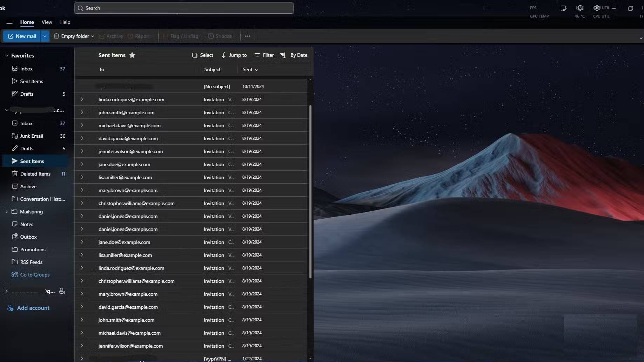
Task: Open the Deleted Items folder
Action: 35,174
